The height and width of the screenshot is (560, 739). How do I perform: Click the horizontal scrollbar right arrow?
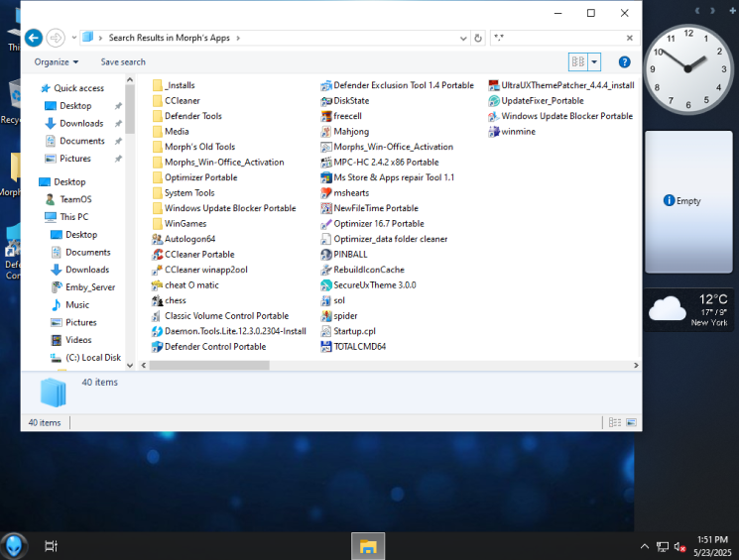(636, 366)
